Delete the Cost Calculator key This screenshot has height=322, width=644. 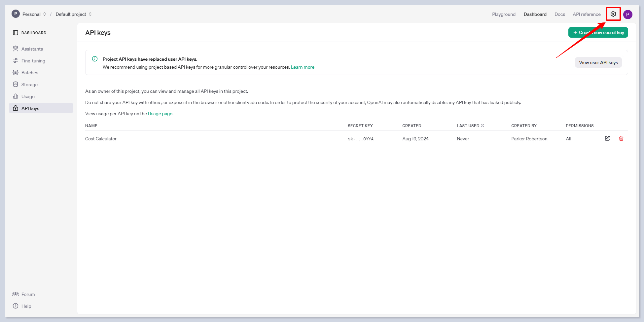(621, 138)
